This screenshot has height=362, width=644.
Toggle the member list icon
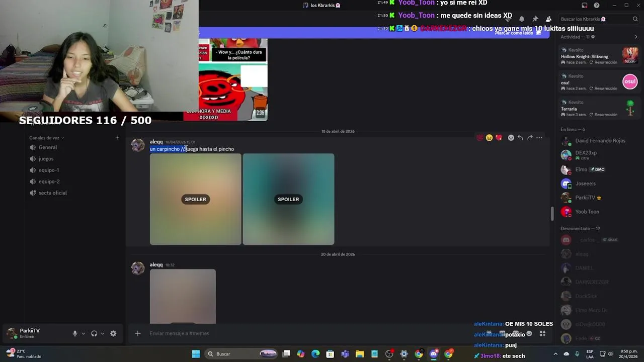548,19
